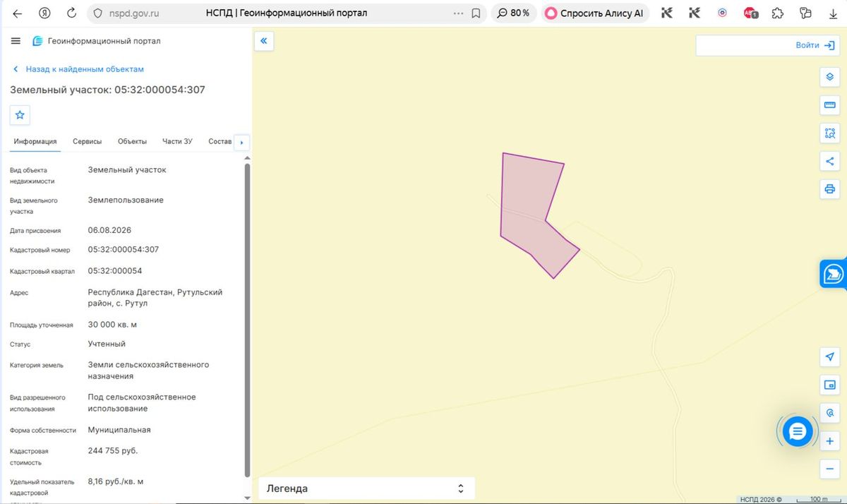This screenshot has height=504, width=847.
Task: Open the Геоинформационный портал home logo
Action: coord(97,41)
